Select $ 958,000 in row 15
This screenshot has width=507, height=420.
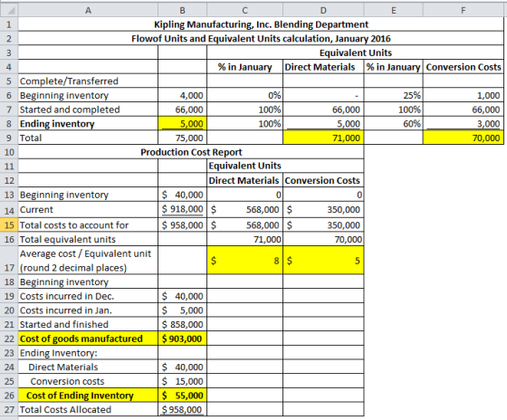182,224
